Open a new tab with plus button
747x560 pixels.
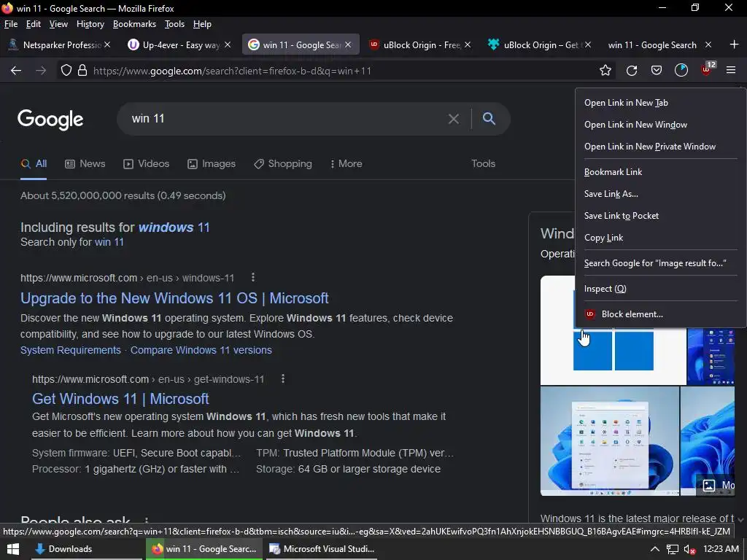pyautogui.click(x=734, y=44)
